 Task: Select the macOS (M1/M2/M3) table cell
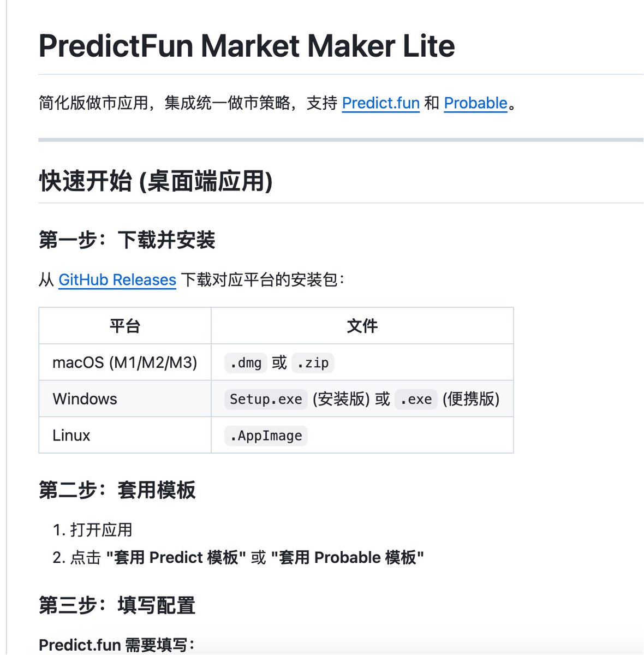(125, 362)
